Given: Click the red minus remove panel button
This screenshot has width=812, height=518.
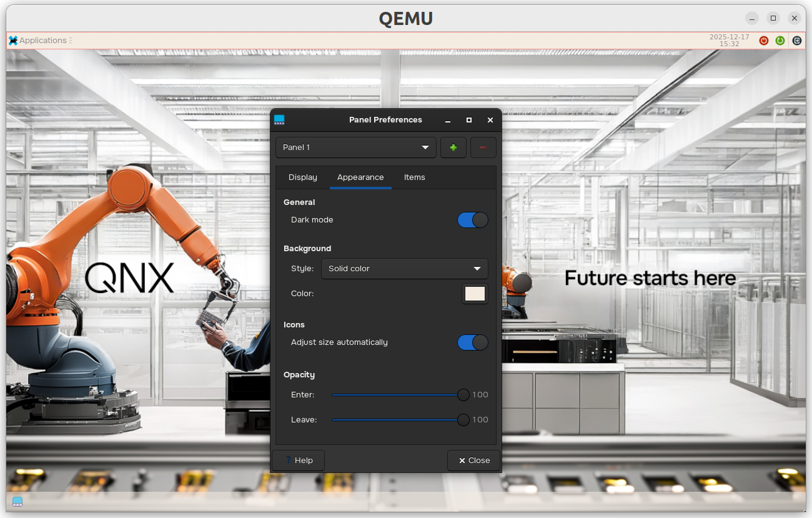Looking at the screenshot, I should click(483, 147).
